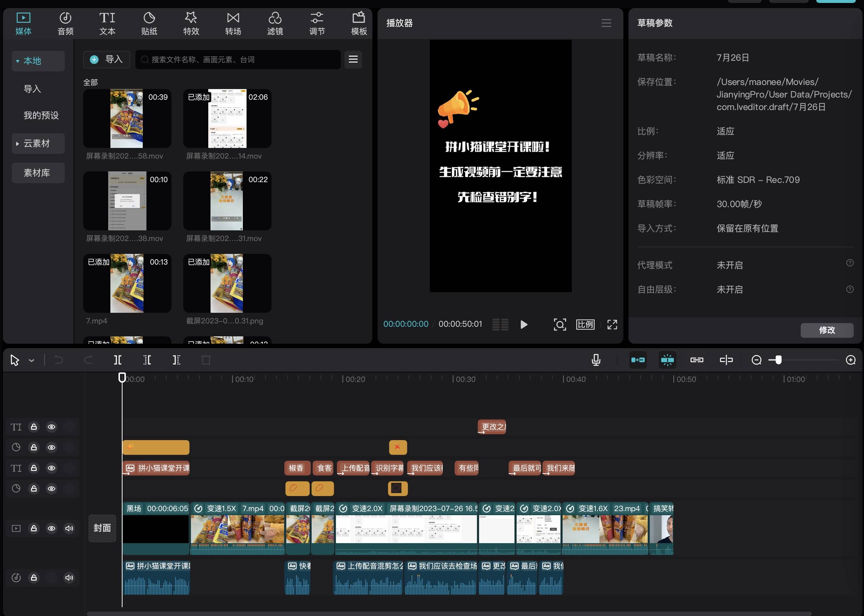Image resolution: width=864 pixels, height=616 pixels.
Task: Click the delete trash icon in timeline toolbar
Action: tap(206, 360)
